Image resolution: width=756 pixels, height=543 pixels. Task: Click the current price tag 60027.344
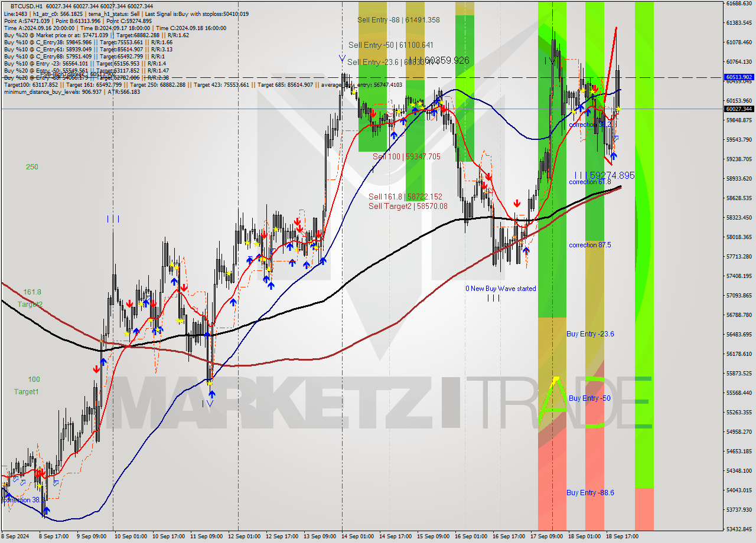(x=739, y=109)
